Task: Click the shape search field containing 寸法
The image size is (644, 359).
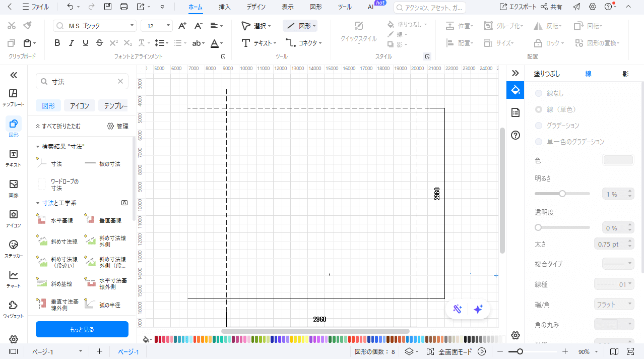Action: click(x=83, y=81)
